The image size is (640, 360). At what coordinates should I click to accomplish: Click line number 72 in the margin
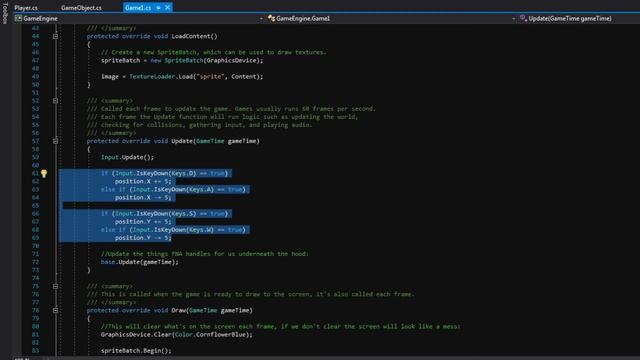pos(36,262)
